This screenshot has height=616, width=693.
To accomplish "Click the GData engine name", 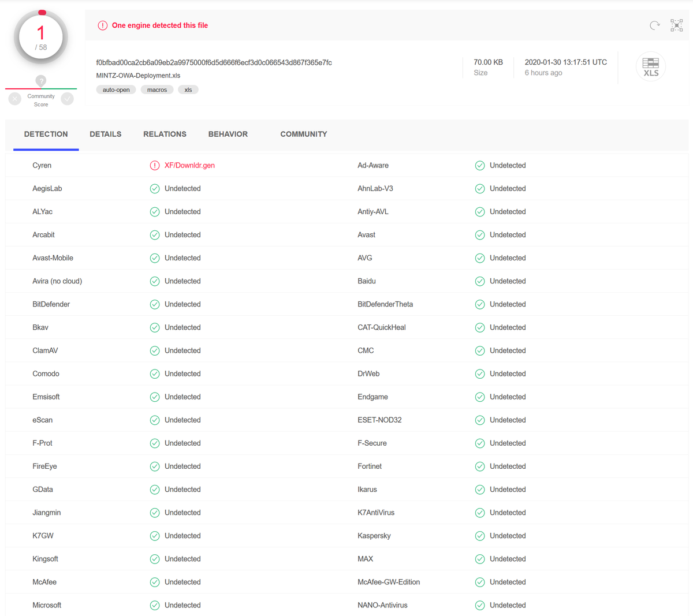I will coord(43,490).
